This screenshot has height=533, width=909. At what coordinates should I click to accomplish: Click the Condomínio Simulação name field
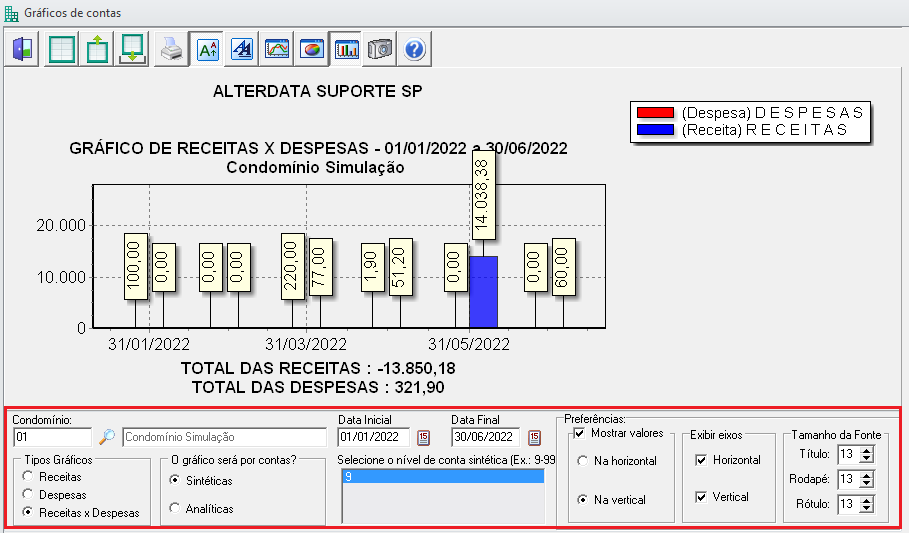(x=224, y=437)
